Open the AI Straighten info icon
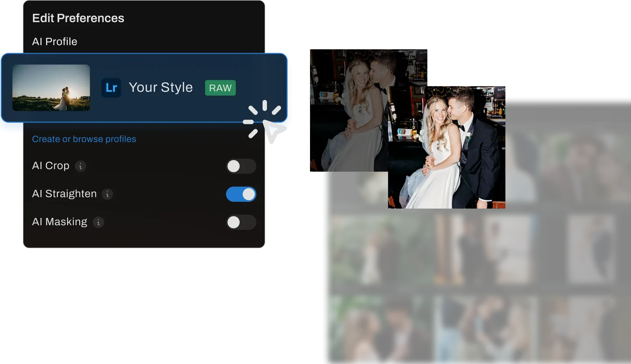Image resolution: width=631 pixels, height=364 pixels. coord(107,194)
